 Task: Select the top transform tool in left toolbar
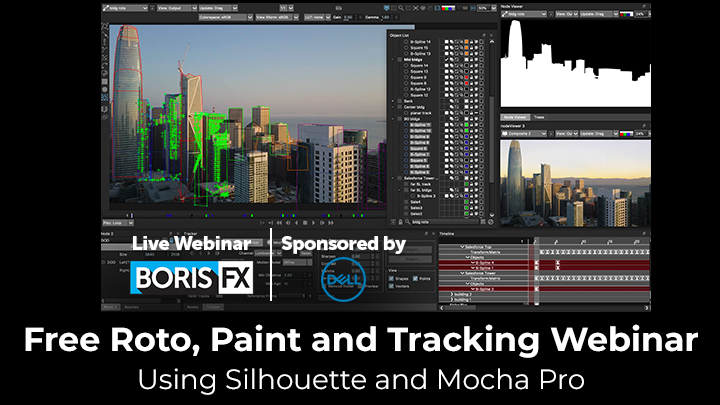[105, 26]
